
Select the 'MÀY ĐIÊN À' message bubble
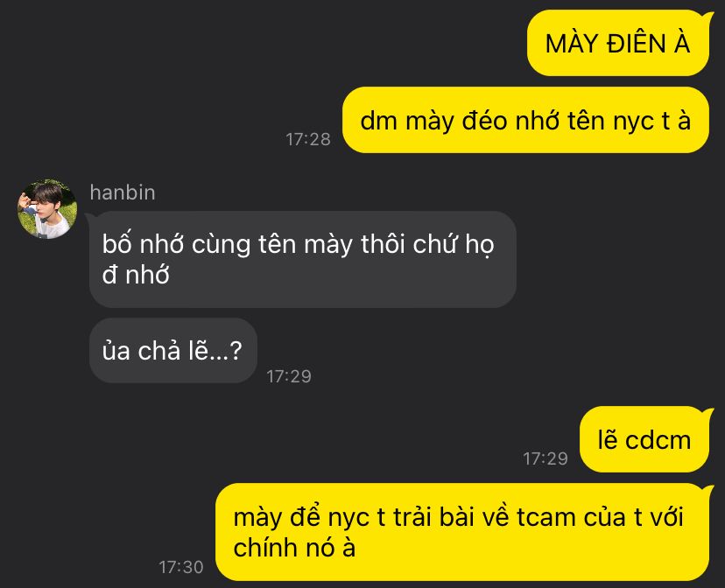pos(617,43)
